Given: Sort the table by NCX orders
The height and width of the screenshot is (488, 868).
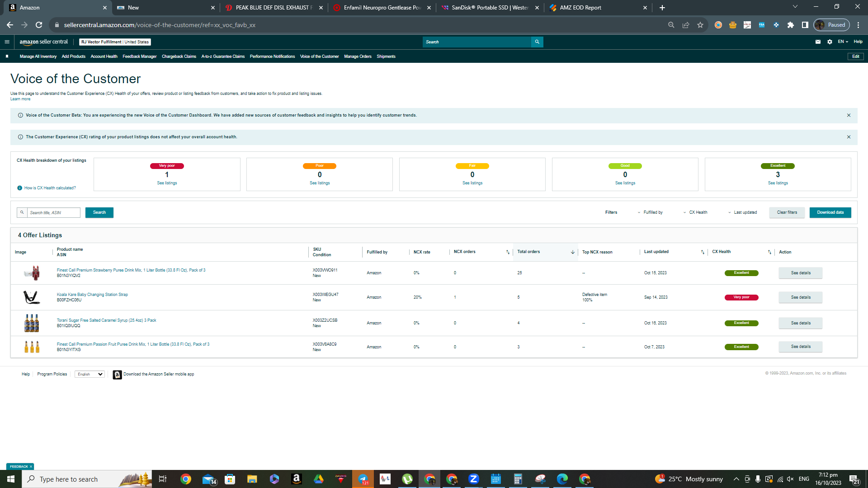Looking at the screenshot, I should pos(508,252).
